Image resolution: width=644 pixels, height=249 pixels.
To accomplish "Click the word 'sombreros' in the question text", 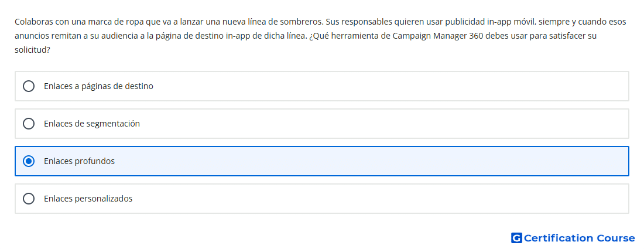I will (303, 22).
